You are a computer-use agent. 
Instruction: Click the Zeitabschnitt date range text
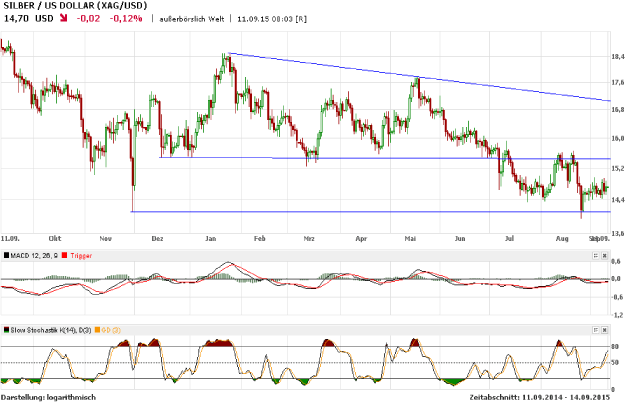538,396
